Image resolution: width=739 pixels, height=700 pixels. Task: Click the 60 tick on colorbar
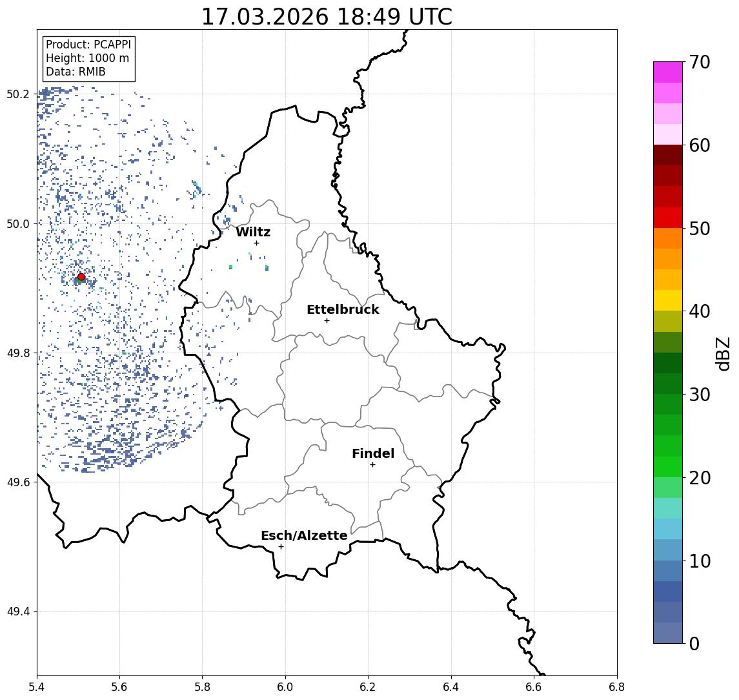click(700, 145)
